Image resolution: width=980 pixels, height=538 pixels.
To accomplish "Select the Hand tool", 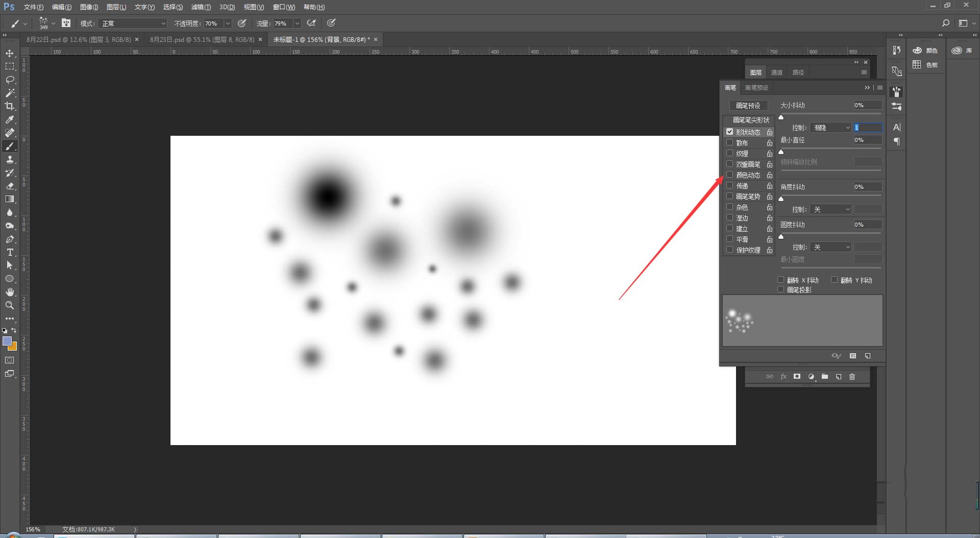I will coord(10,292).
